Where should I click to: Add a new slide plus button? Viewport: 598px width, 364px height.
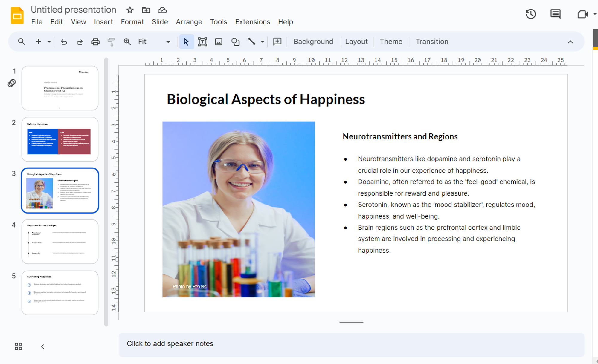pos(38,42)
